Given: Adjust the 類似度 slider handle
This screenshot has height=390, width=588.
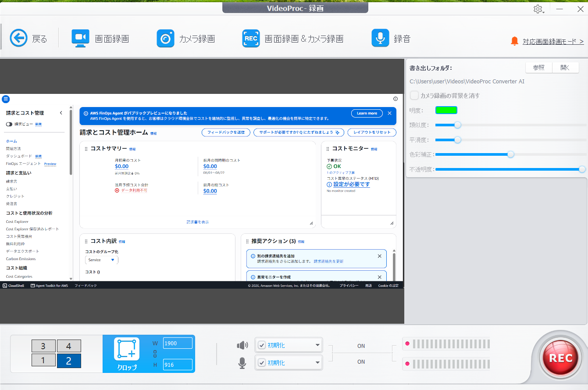Looking at the screenshot, I should click(x=458, y=125).
